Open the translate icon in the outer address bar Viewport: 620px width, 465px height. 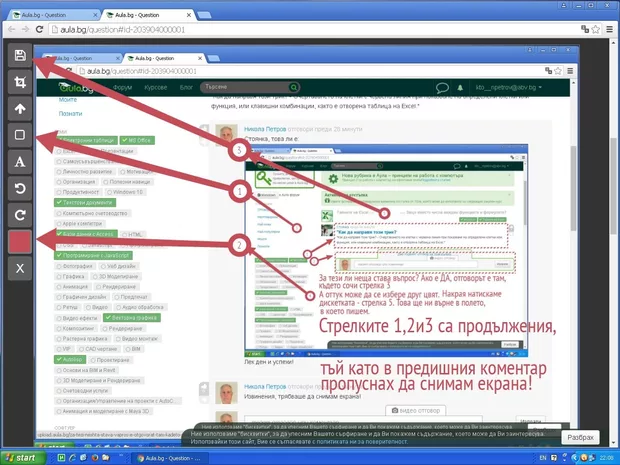[585, 29]
